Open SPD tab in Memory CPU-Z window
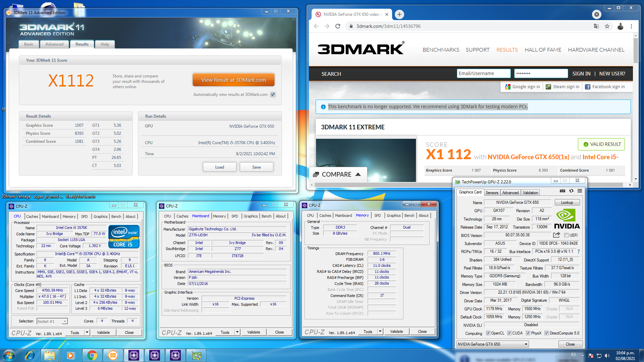This screenshot has height=362, width=644. tap(377, 216)
